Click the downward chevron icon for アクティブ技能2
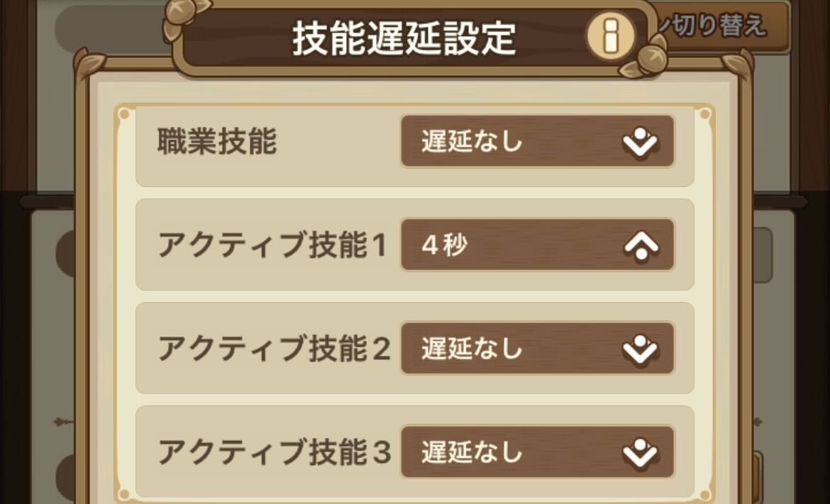Viewport: 830px width, 504px height. pos(640,349)
